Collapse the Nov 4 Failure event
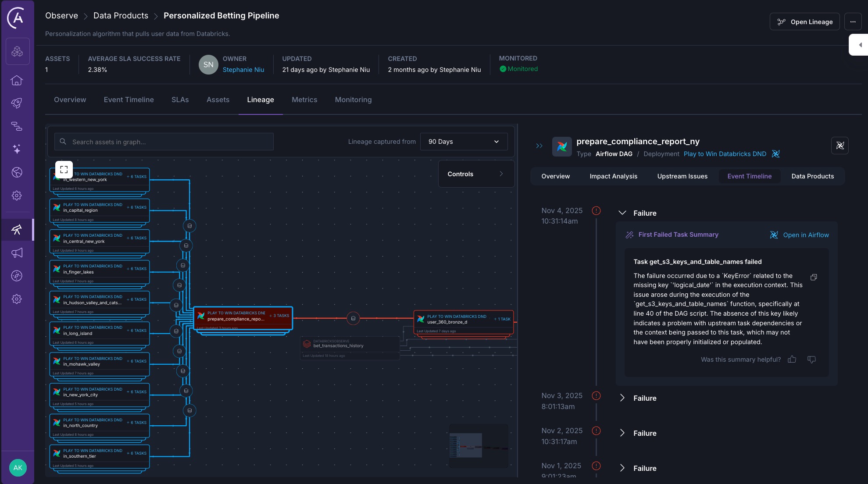 click(622, 213)
